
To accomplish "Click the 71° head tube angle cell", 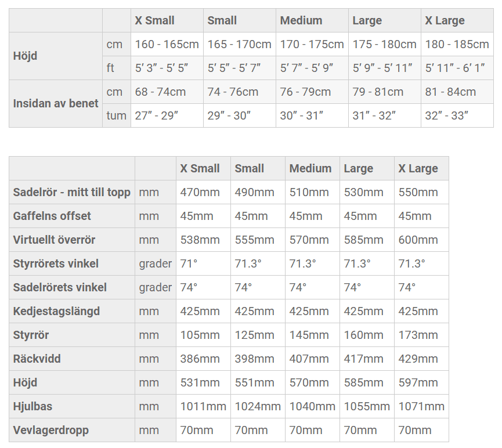I will click(189, 263).
